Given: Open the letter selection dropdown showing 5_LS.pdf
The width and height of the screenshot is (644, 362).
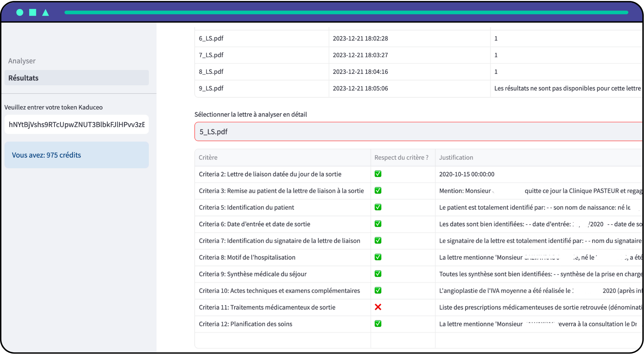Looking at the screenshot, I should tap(416, 131).
